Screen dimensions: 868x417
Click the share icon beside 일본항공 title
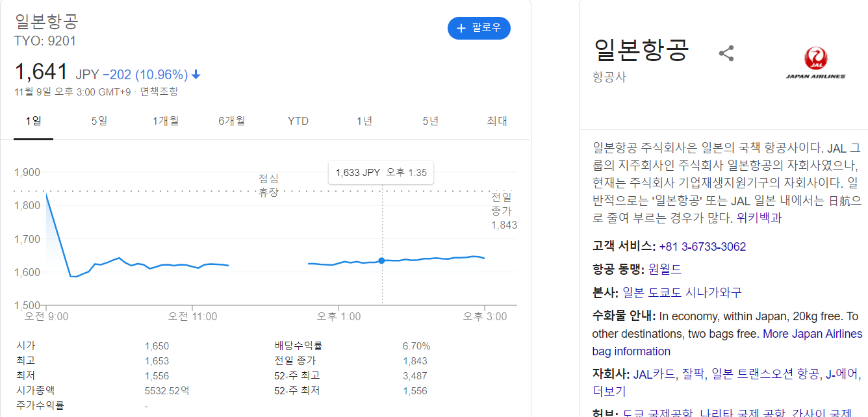[x=726, y=53]
